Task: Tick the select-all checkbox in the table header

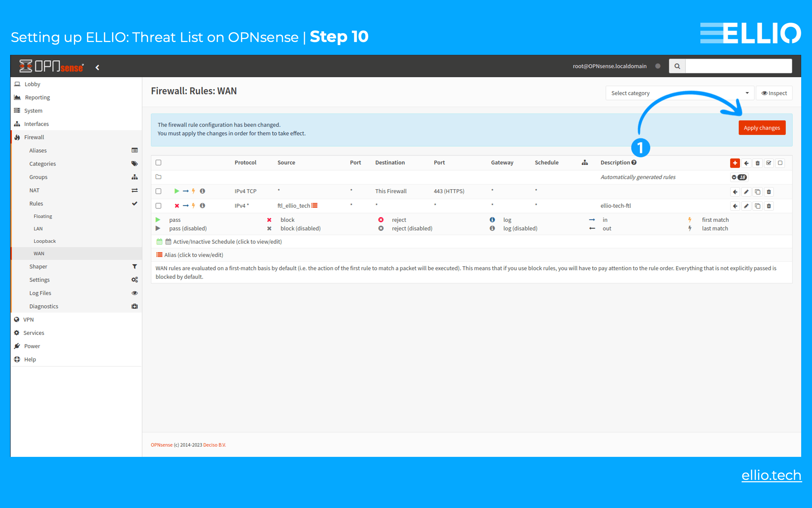Action: 158,163
